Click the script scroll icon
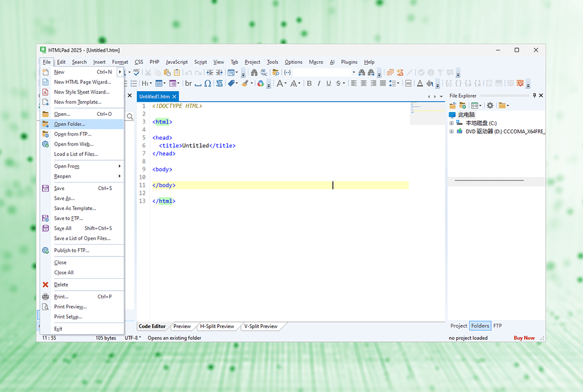Screen dimensions: 583x392 (219, 83)
